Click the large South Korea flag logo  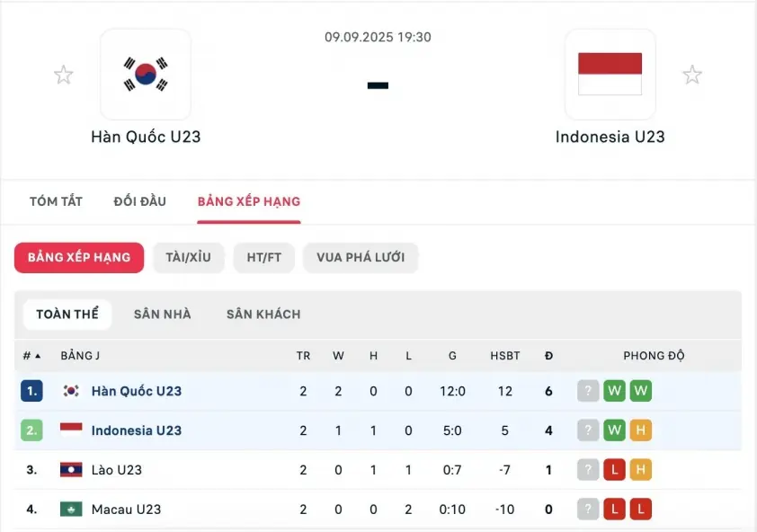coord(146,74)
